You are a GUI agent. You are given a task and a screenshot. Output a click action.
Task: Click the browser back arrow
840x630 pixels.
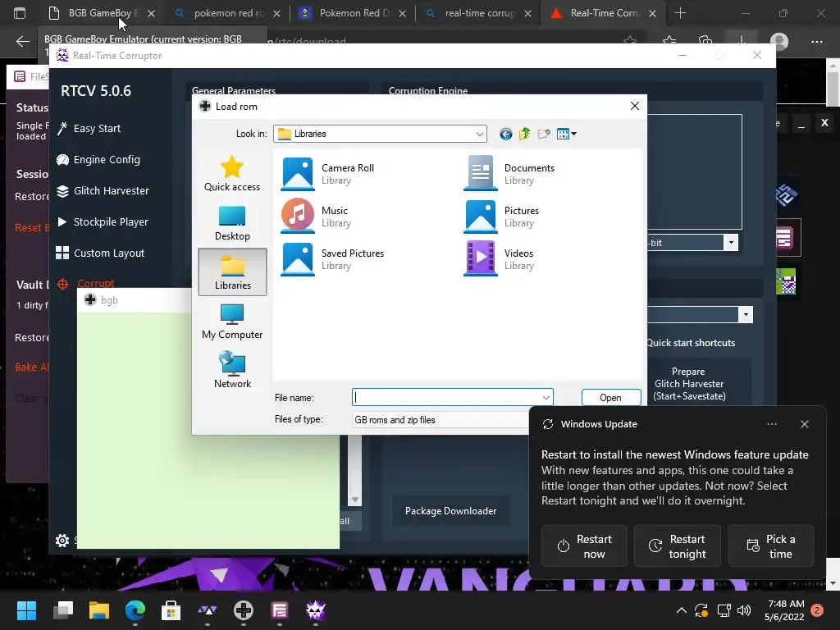22,41
